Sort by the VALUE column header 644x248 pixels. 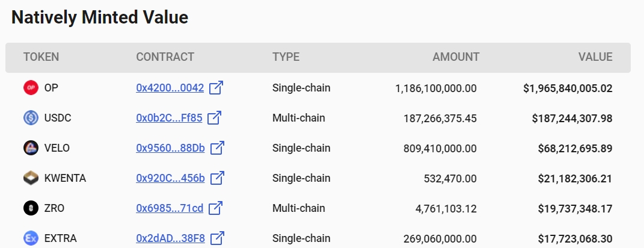click(595, 57)
